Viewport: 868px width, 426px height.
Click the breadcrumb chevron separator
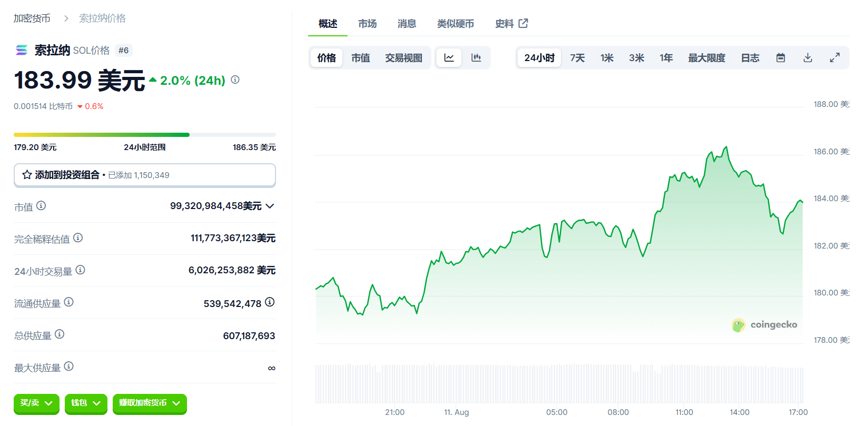(x=66, y=18)
